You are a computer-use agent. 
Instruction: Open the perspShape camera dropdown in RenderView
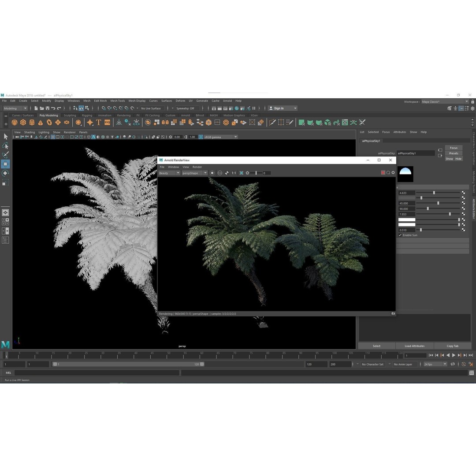click(x=194, y=173)
